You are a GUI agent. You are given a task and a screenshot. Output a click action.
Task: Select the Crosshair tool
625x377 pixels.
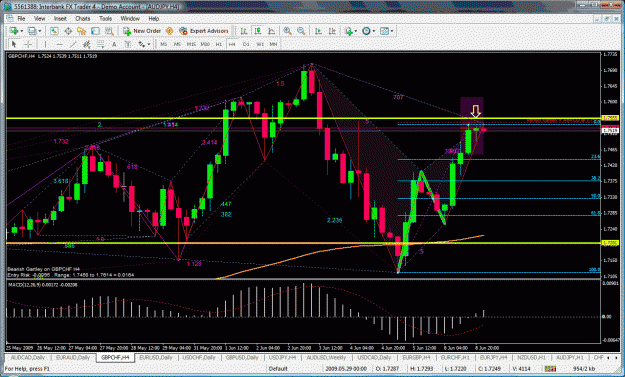28,44
